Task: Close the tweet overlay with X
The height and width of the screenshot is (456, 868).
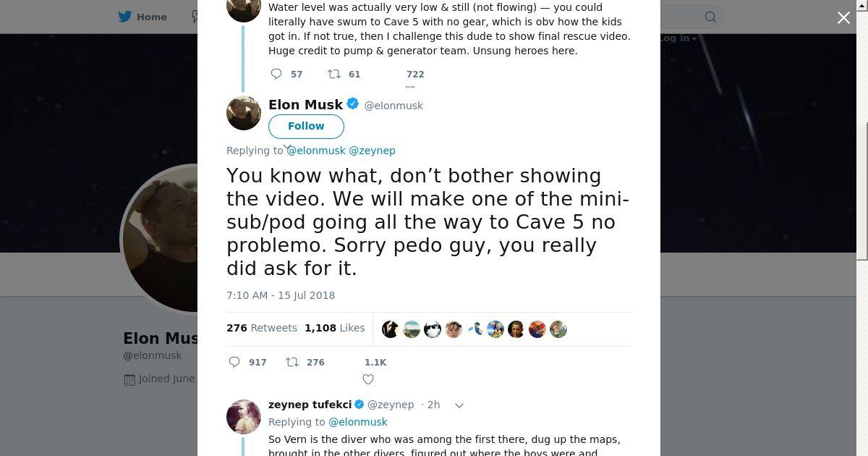Action: pyautogui.click(x=843, y=18)
